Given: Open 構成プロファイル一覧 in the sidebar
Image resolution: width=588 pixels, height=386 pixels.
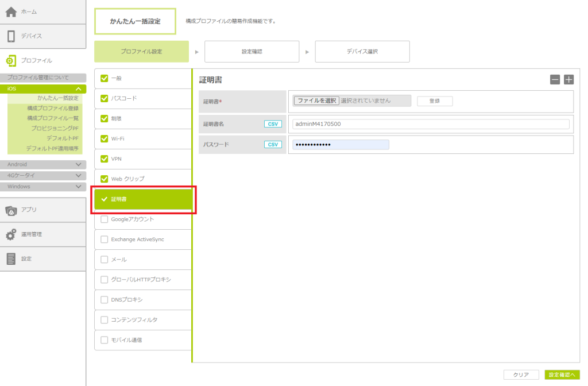Looking at the screenshot, I should coord(52,118).
